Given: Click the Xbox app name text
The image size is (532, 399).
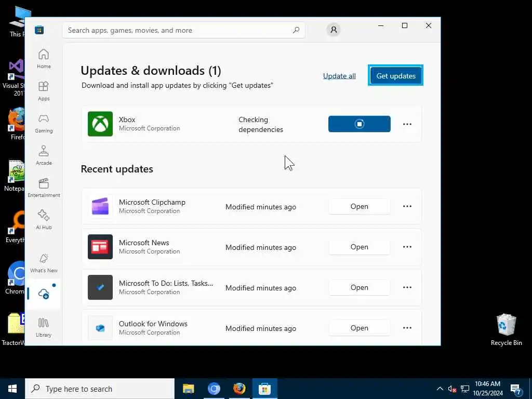Looking at the screenshot, I should tap(127, 119).
